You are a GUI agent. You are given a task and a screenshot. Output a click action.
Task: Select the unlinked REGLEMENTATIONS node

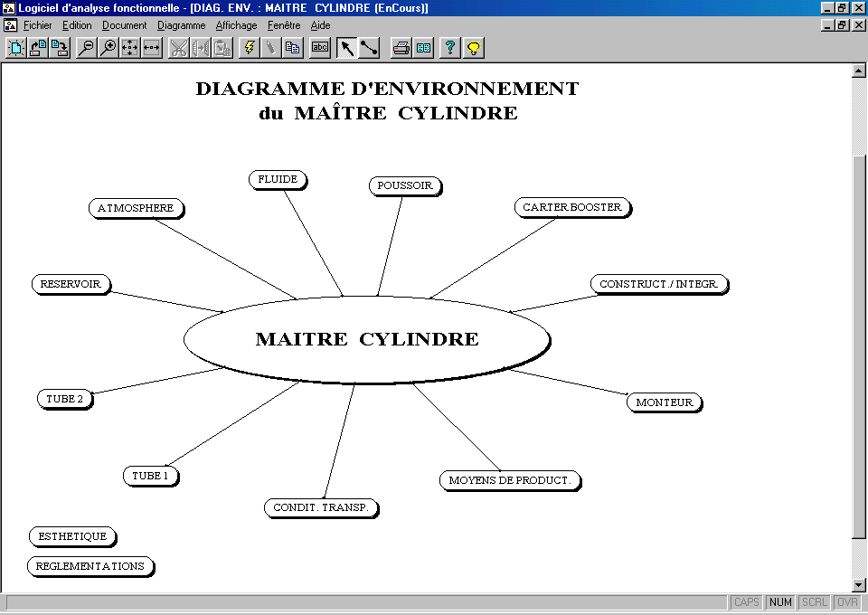pos(90,566)
